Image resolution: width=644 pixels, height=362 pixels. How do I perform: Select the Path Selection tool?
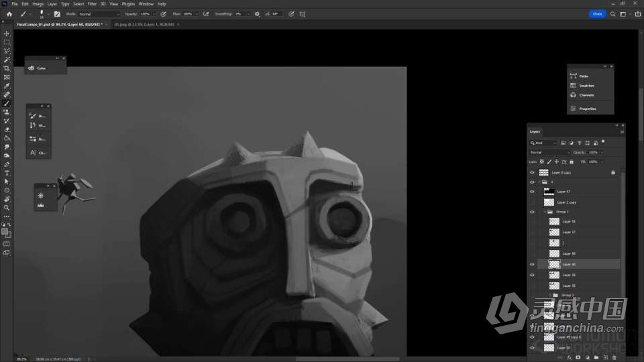point(7,182)
